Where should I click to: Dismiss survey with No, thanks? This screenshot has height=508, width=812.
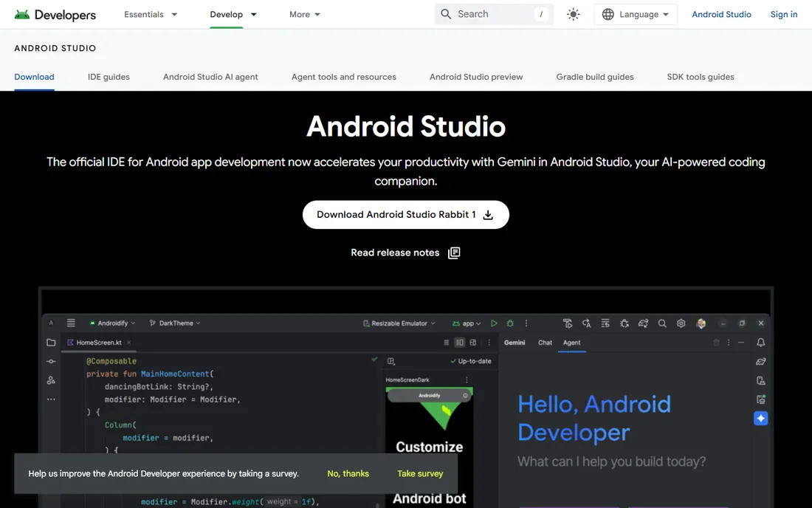(x=348, y=473)
